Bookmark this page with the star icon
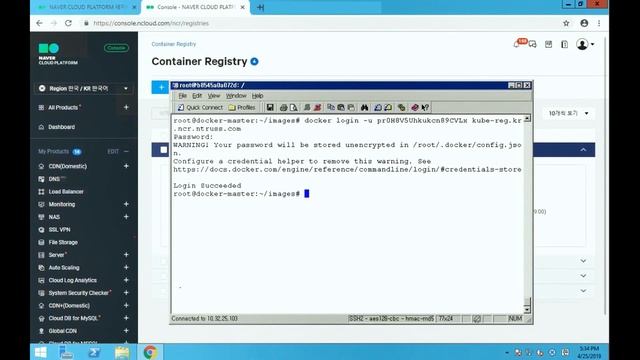This screenshot has height=360, width=640. pyautogui.click(x=566, y=23)
